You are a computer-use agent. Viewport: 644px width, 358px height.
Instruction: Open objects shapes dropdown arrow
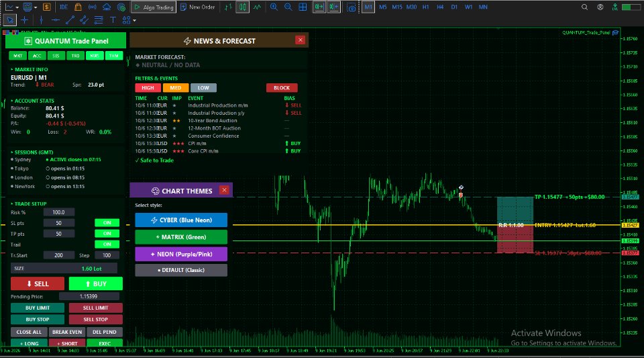pos(134,20)
